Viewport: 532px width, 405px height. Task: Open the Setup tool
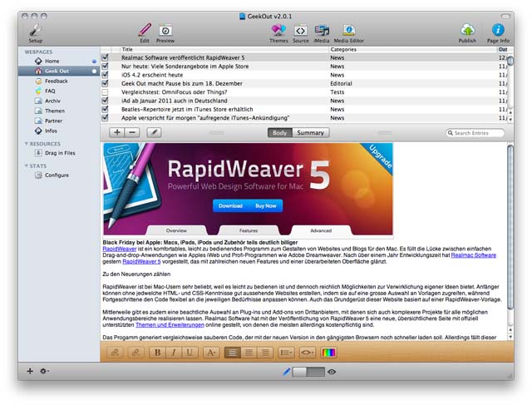tap(35, 33)
